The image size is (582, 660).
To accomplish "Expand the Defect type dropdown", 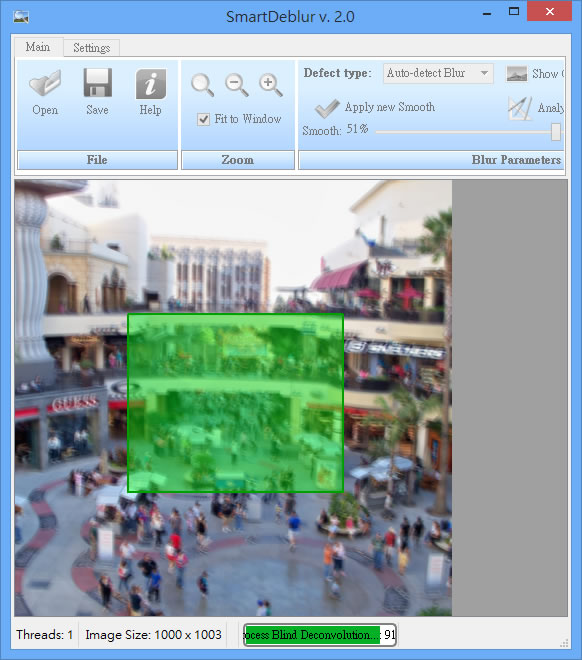I will 484,73.
